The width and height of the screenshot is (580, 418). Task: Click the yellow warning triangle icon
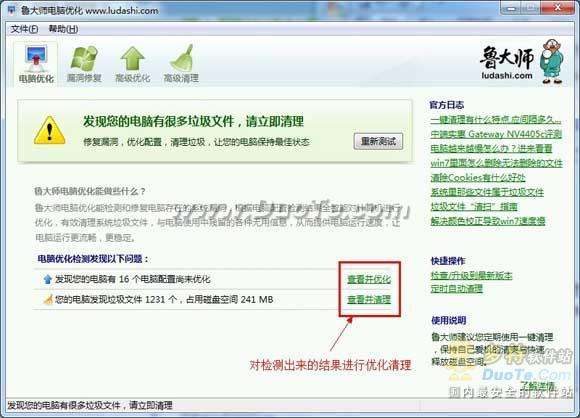point(50,130)
